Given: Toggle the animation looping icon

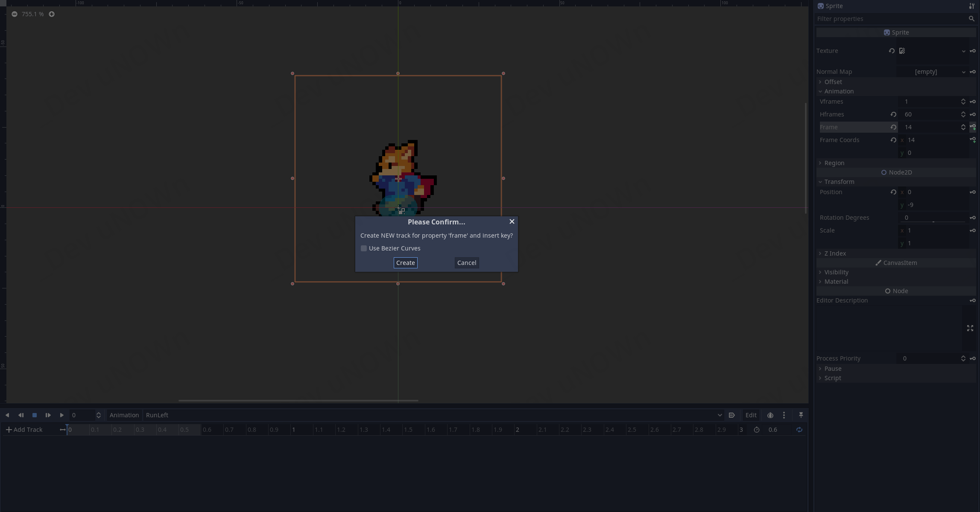Looking at the screenshot, I should point(799,430).
